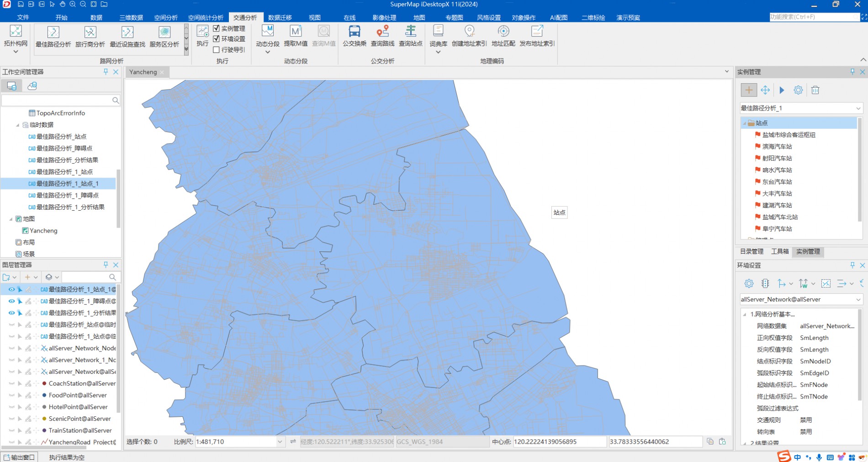
Task: Click the 文件 menu button
Action: 23,17
